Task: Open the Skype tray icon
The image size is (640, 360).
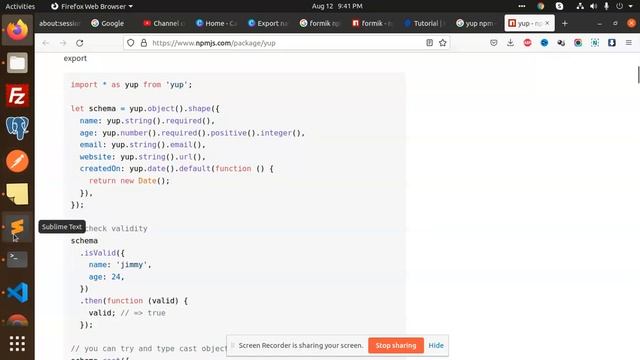Action: (560, 6)
